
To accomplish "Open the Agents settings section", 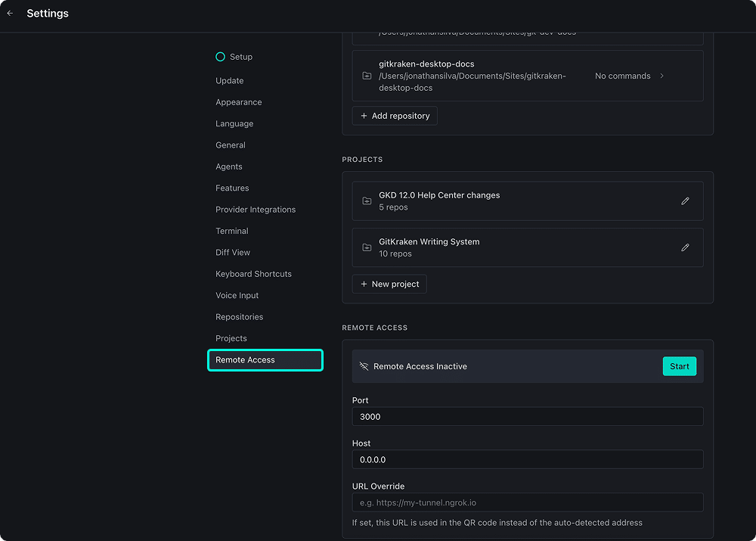I will pos(229,166).
